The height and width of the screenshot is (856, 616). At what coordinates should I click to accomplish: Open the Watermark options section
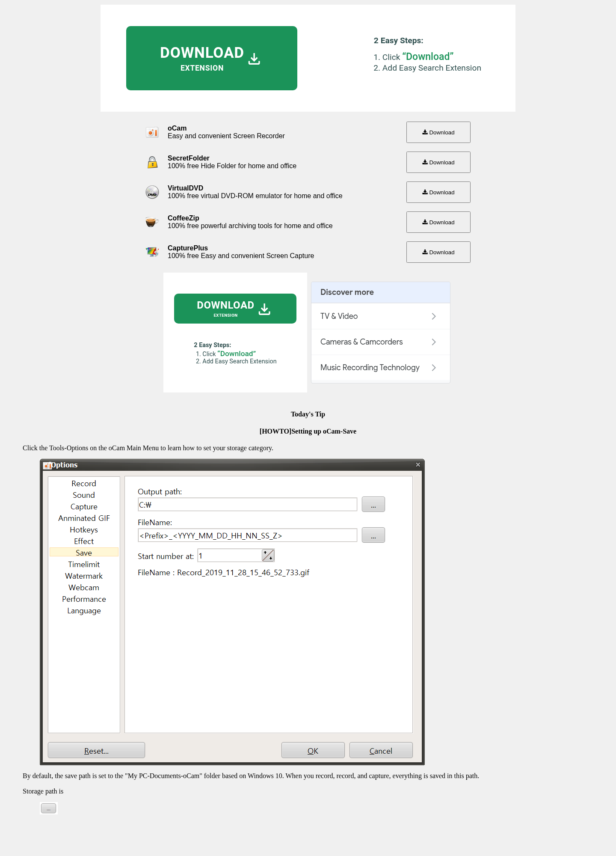click(x=84, y=576)
